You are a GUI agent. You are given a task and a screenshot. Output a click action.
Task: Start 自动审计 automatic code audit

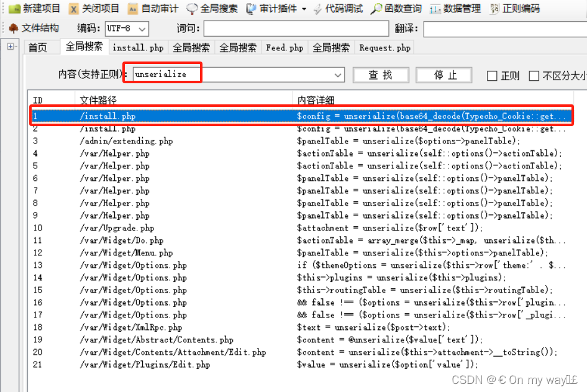[150, 9]
